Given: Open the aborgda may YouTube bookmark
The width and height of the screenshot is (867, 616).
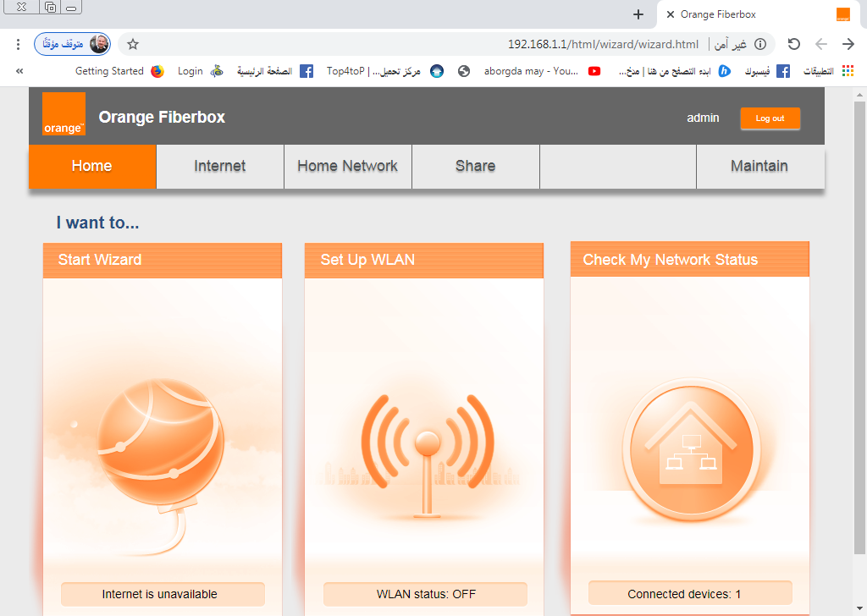Looking at the screenshot, I should (x=543, y=71).
